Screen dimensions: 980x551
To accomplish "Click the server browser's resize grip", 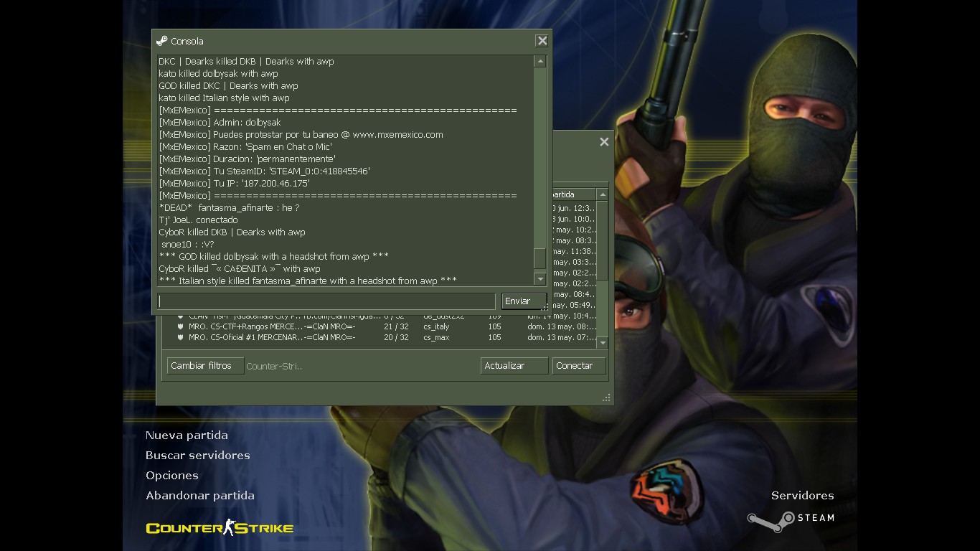I will point(607,397).
